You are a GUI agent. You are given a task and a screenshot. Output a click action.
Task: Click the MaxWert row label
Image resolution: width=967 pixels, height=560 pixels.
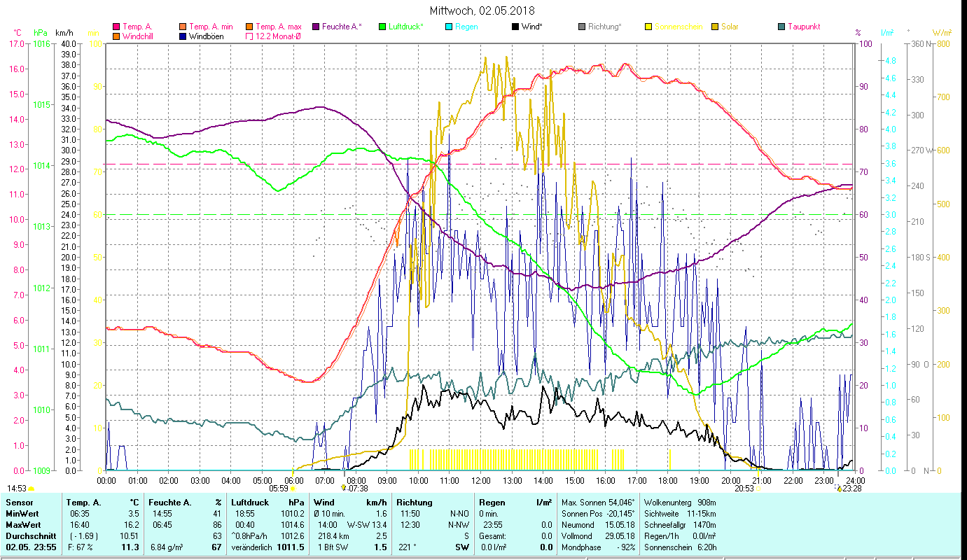click(x=24, y=524)
